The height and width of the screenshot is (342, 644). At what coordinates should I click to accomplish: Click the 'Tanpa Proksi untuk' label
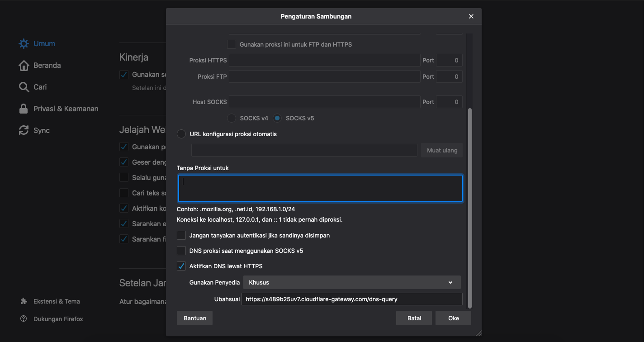pos(203,168)
